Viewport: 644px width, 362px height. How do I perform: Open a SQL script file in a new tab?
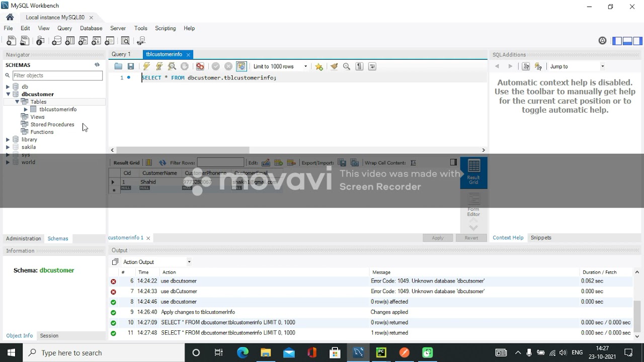click(24, 41)
